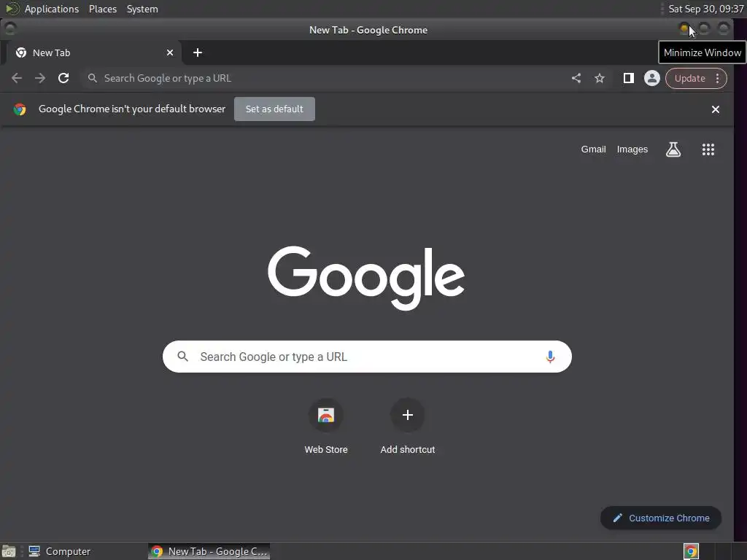
Task: Open Computer in bottom taskbar
Action: click(x=59, y=551)
